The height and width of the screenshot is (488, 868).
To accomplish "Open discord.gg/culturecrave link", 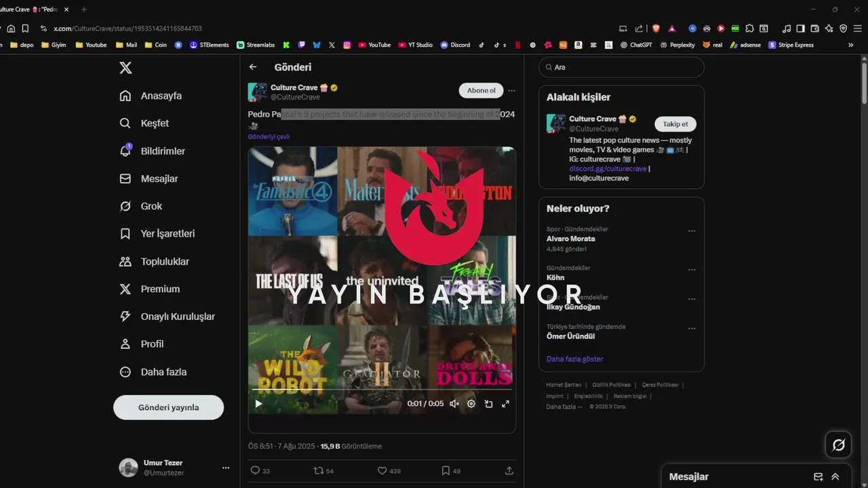I will click(608, 169).
